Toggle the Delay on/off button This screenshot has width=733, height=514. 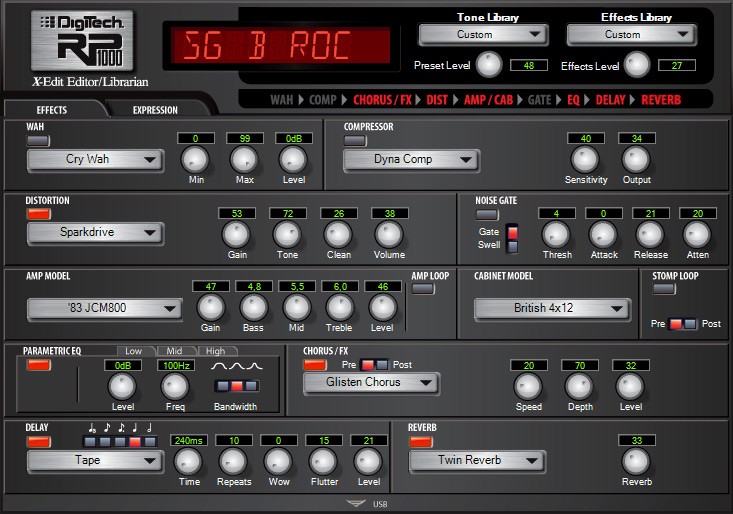pos(39,442)
